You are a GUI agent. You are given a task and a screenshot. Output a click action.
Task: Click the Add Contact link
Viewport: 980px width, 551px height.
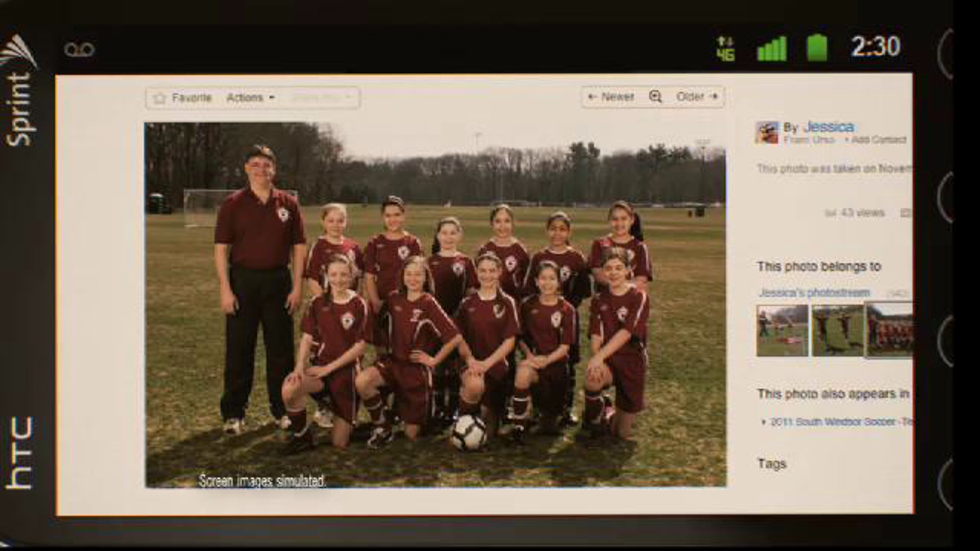click(878, 140)
